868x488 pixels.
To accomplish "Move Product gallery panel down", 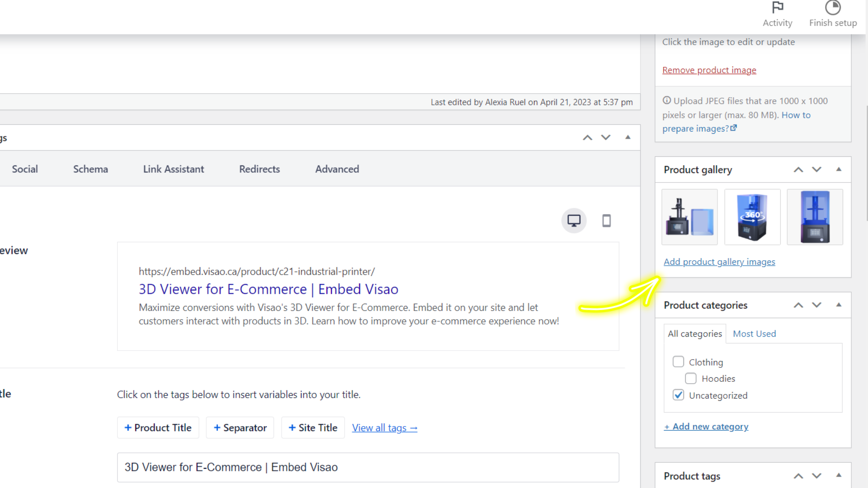I will pyautogui.click(x=816, y=169).
